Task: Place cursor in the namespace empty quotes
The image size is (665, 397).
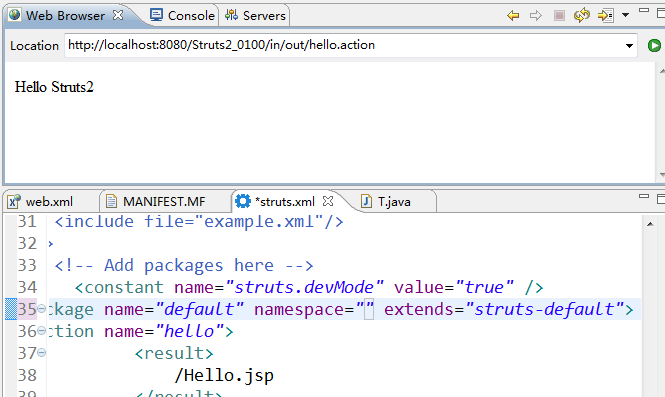Action: 365,310
